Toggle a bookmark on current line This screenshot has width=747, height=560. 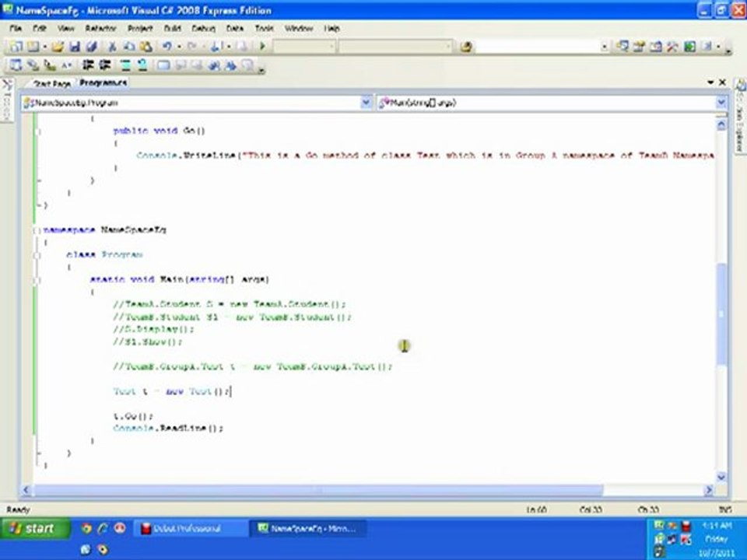point(163,65)
